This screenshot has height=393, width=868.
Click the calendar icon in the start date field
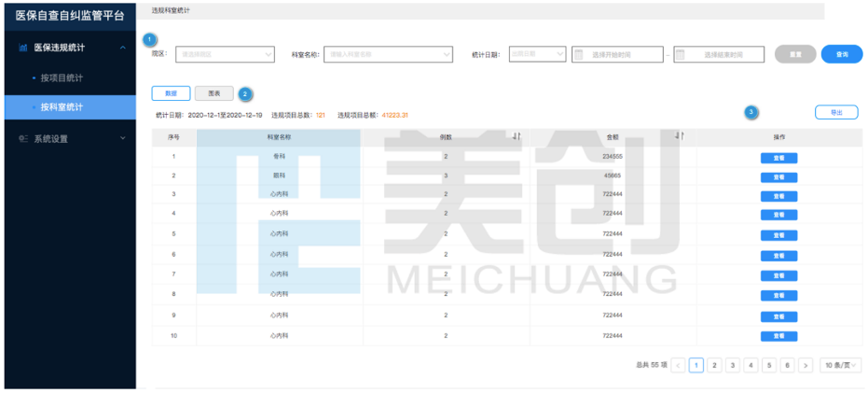click(579, 55)
